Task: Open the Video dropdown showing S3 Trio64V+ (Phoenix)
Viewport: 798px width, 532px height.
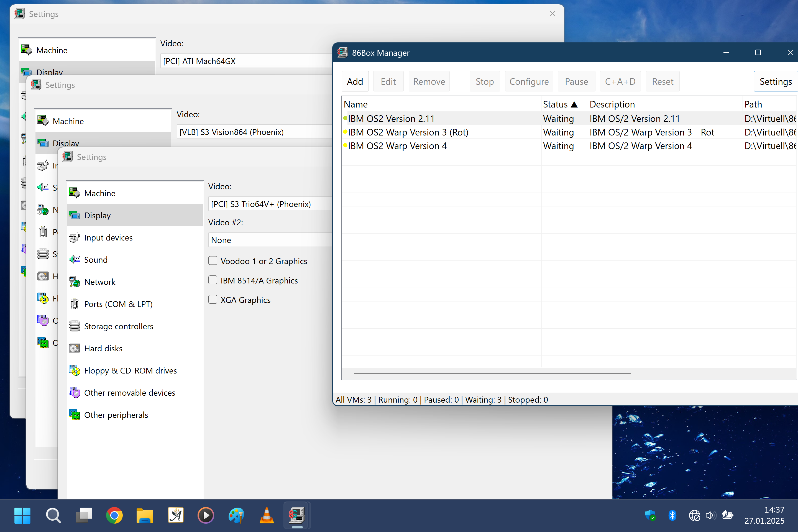Action: click(x=270, y=204)
